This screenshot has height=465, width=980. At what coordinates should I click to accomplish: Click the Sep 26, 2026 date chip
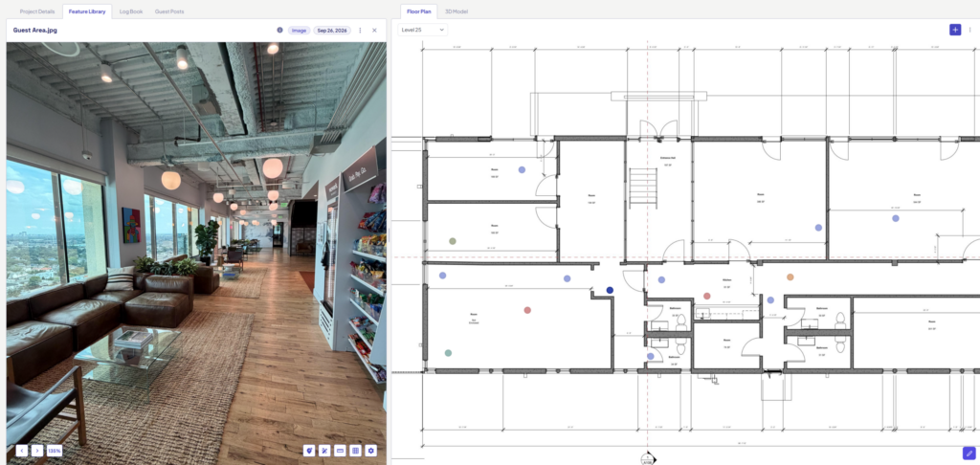332,30
